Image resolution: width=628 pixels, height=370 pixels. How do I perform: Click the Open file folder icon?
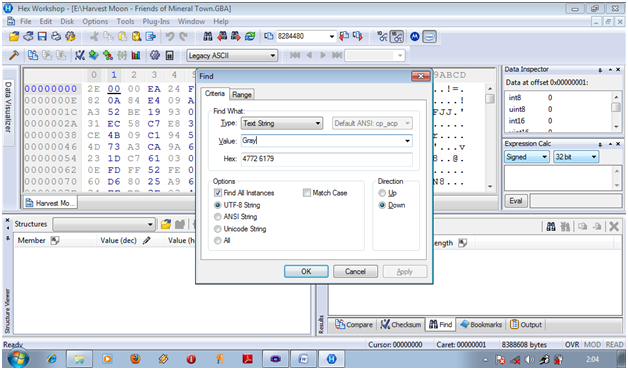[14, 36]
